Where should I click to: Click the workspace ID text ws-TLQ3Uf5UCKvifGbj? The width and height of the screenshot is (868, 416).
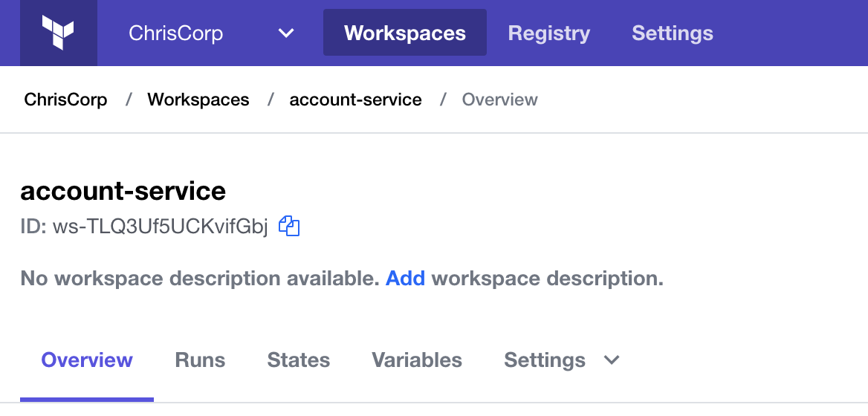[160, 227]
